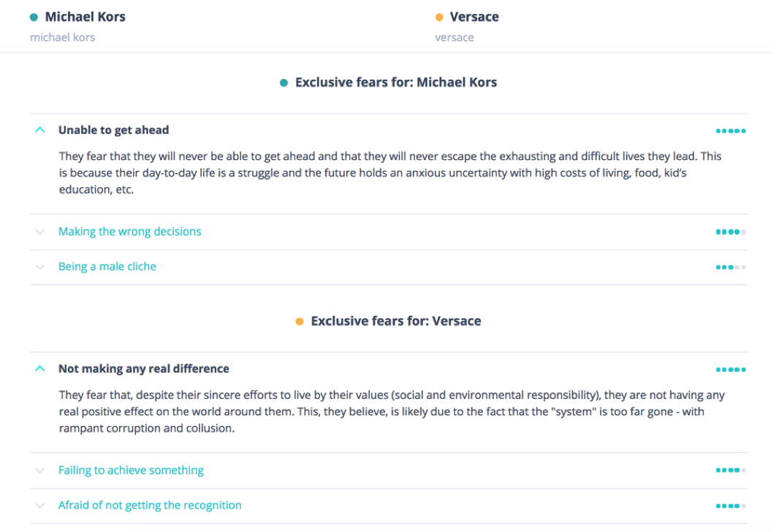Click rating dots for 'Afraid of not getting the recognition'
The width and height of the screenshot is (773, 532).
731,506
